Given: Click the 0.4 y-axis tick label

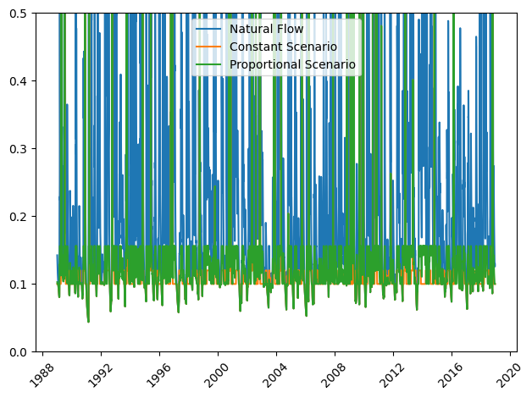Looking at the screenshot, I should coord(18,80).
